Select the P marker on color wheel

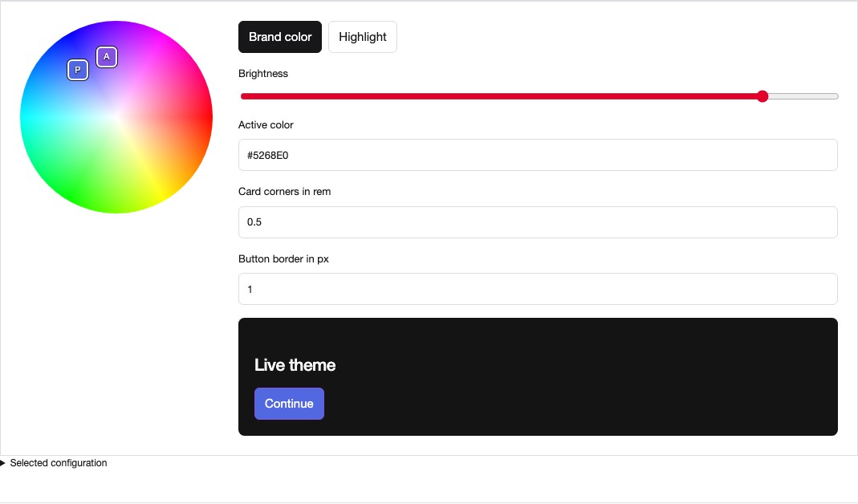tap(78, 70)
